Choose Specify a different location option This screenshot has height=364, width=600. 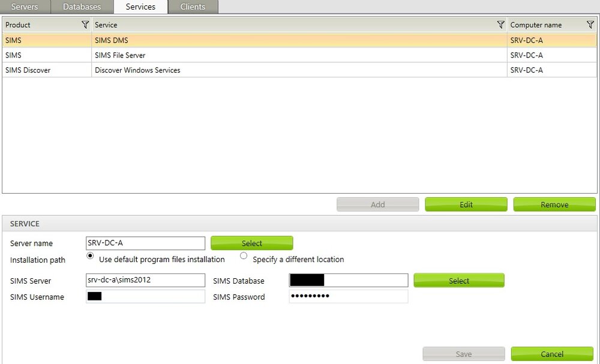click(x=244, y=256)
